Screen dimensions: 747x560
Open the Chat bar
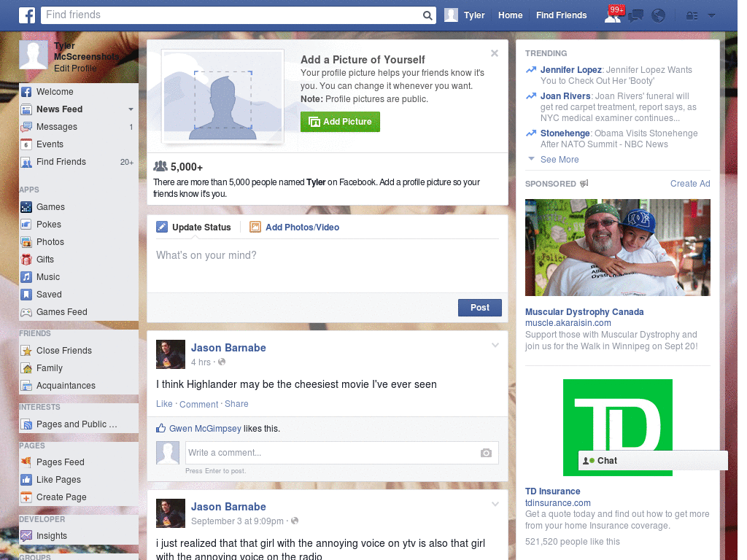(653, 461)
